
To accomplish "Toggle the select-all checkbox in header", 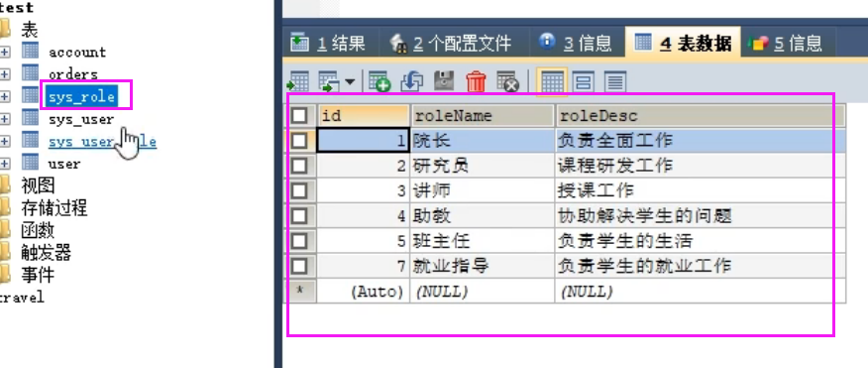I will (x=299, y=115).
